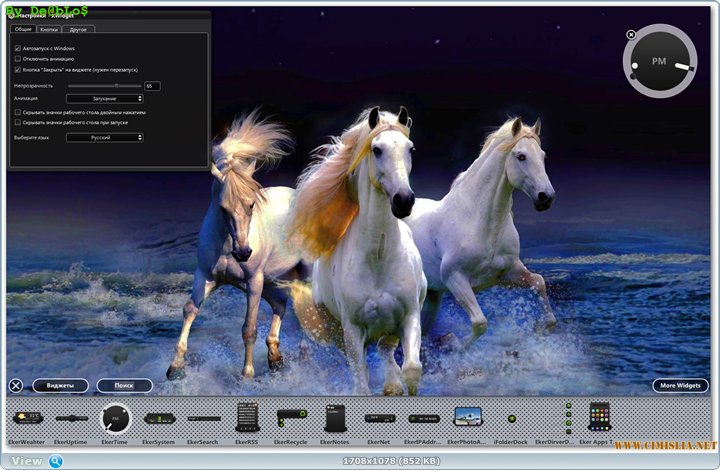Click the Непрозрачность opacity slider
The image size is (720, 470).
click(104, 86)
